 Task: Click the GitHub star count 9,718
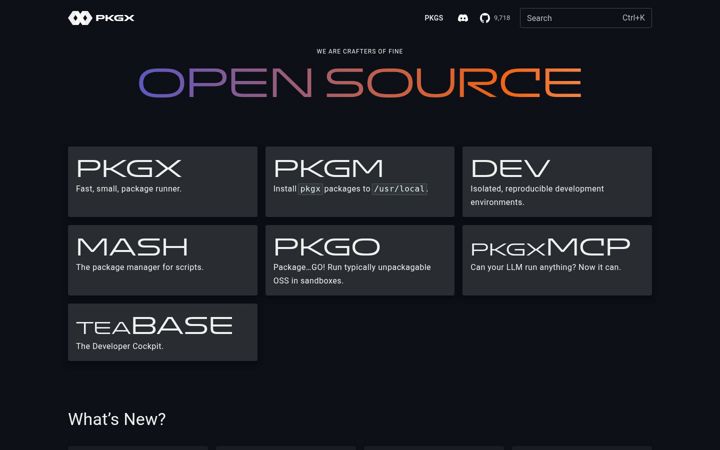[502, 18]
